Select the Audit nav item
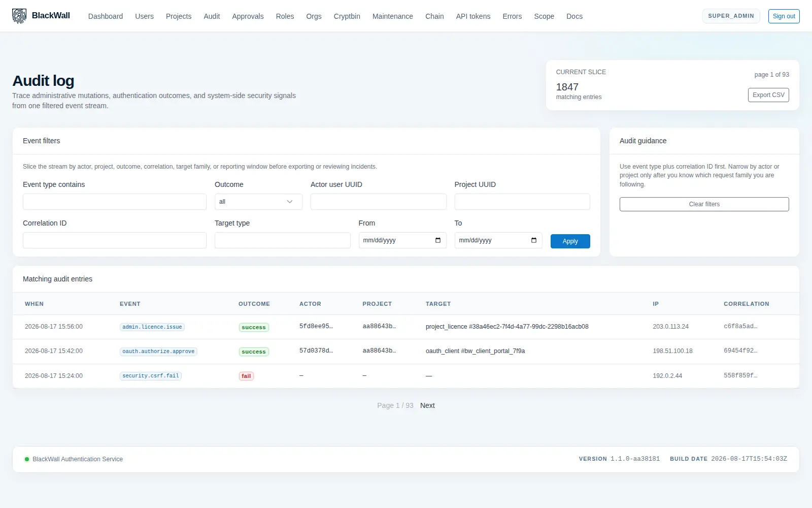The image size is (812, 508). tap(212, 16)
